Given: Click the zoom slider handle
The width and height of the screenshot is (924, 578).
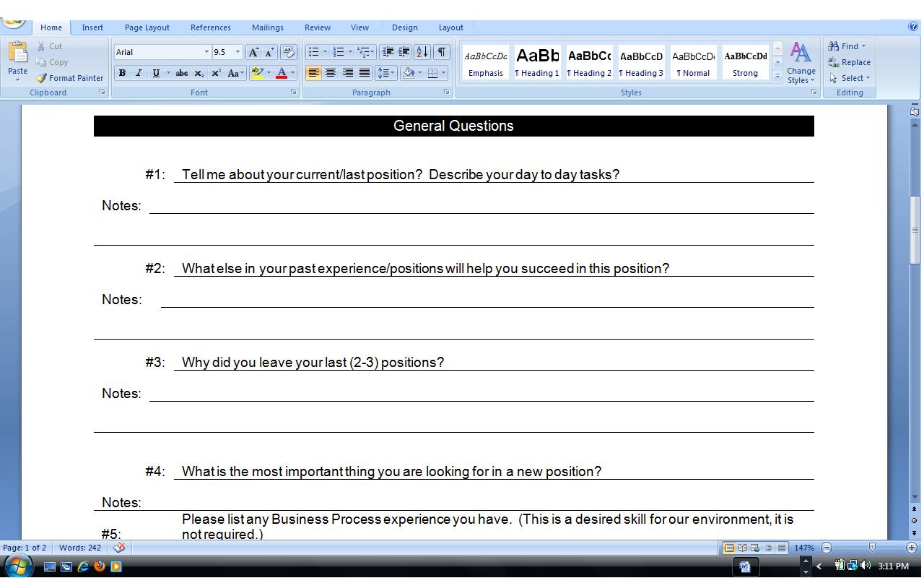Looking at the screenshot, I should [x=872, y=548].
